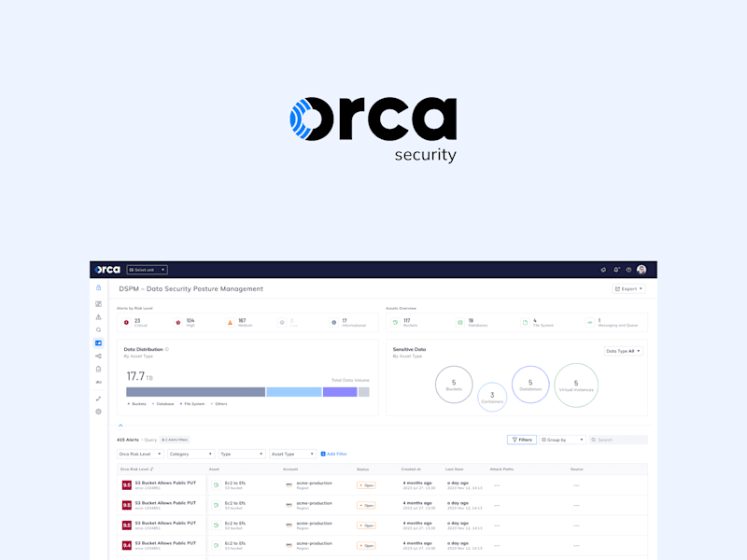747x560 pixels.
Task: Collapse the summary section using the blue chevron
Action: coord(120,426)
